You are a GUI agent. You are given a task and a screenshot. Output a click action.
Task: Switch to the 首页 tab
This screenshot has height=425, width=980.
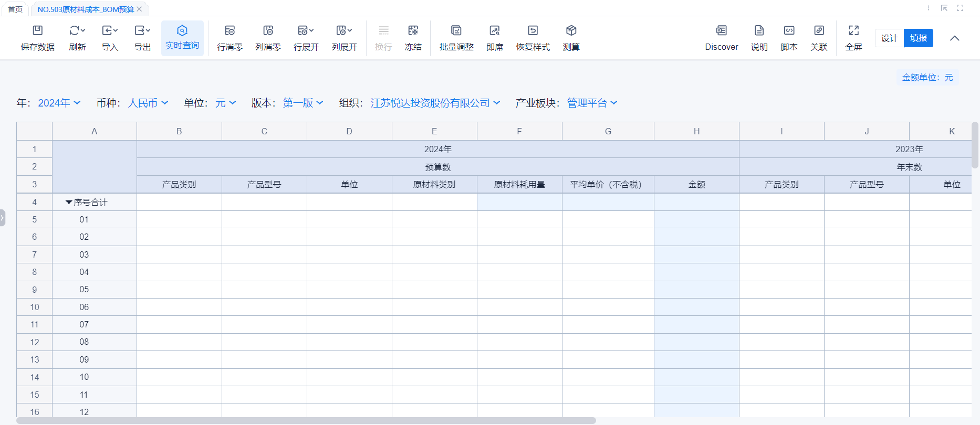coord(15,9)
